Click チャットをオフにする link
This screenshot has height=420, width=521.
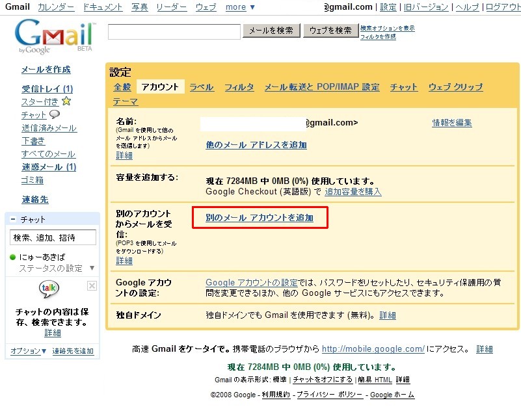(323, 380)
